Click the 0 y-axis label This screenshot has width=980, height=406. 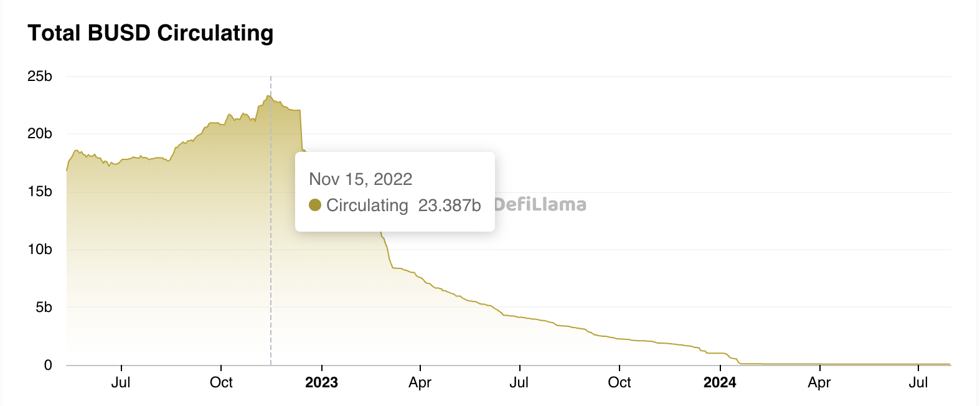click(x=48, y=365)
